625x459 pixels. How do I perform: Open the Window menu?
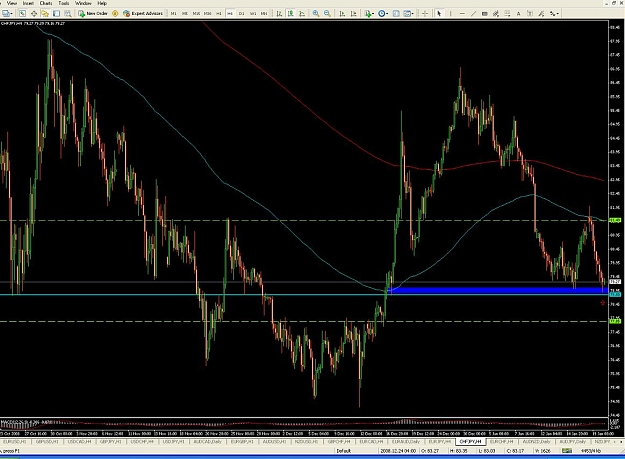coord(83,3)
